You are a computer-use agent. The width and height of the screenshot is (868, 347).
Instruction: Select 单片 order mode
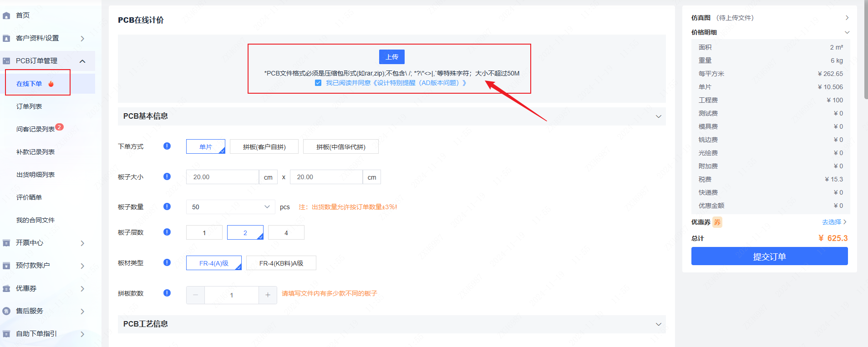pos(206,146)
